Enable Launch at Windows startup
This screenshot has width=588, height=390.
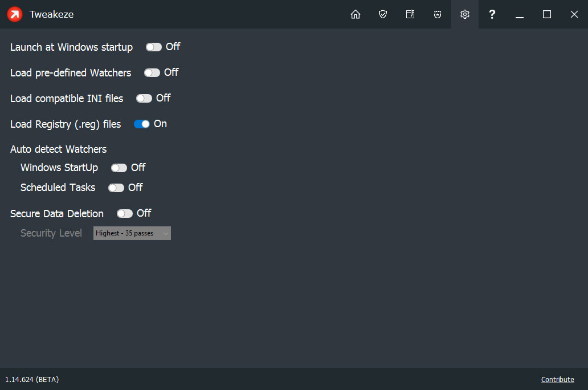coord(153,47)
